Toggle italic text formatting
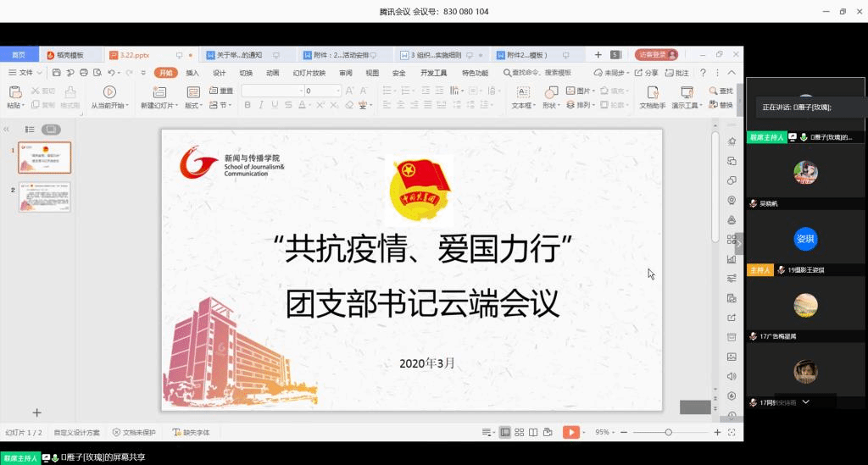 263,105
